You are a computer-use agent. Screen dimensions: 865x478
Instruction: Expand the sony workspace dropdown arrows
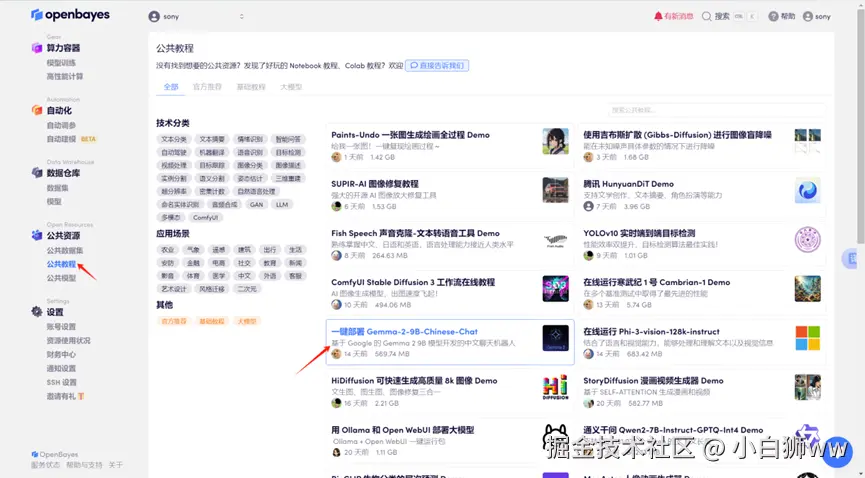242,17
